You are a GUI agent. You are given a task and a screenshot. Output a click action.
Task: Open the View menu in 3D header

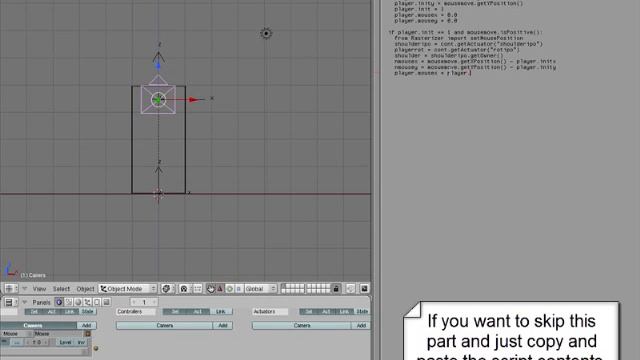click(39, 289)
